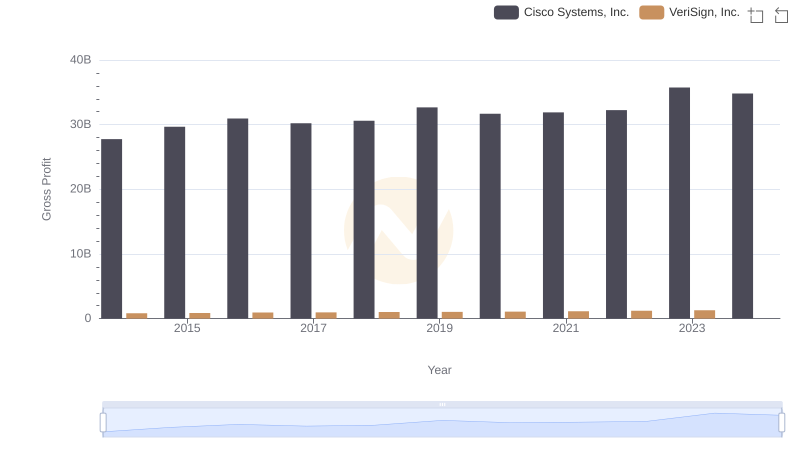The image size is (800, 461).
Task: Click the tallest Cisco bar for 2023
Action: pyautogui.click(x=680, y=203)
